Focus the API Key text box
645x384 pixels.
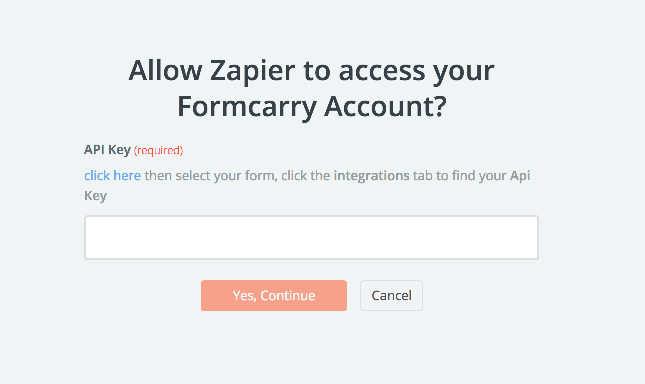point(311,238)
